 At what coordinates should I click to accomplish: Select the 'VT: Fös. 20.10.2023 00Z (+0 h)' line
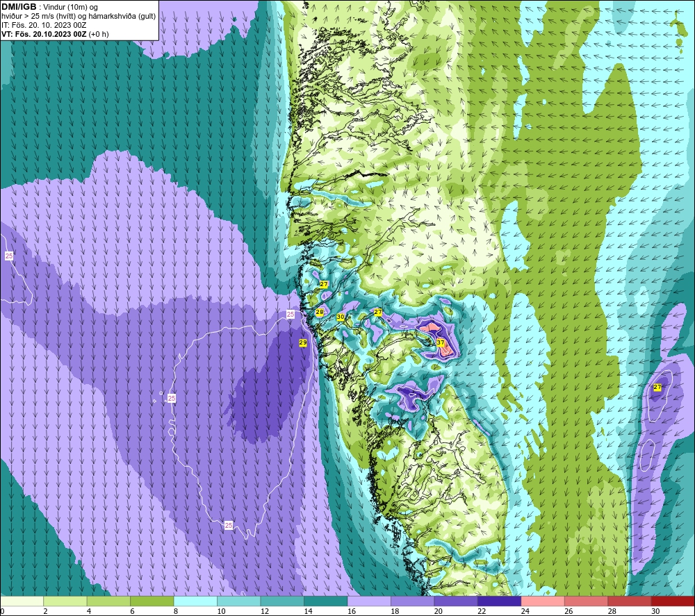tap(55, 34)
